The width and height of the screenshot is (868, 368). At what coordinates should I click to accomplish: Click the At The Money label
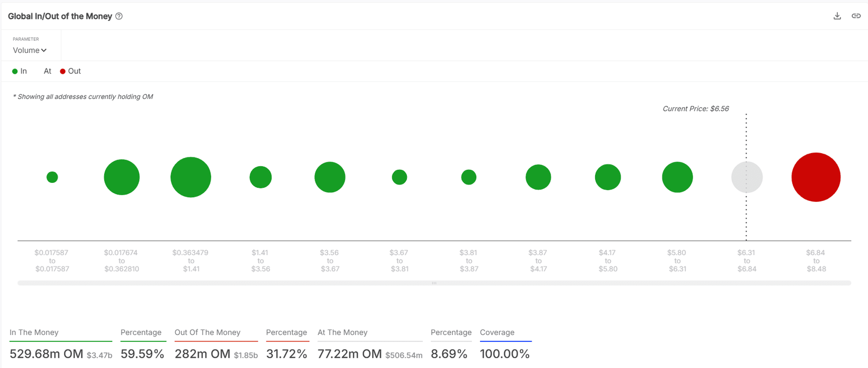tap(342, 332)
